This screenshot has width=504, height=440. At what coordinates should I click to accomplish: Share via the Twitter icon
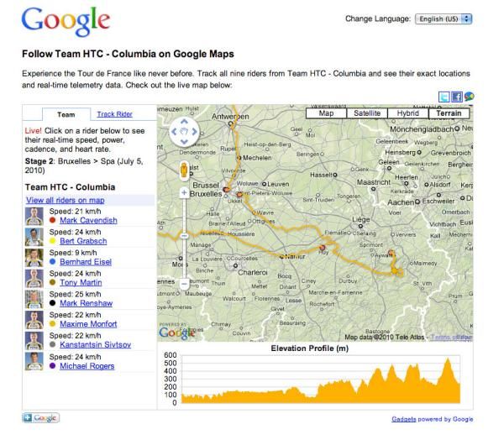point(444,97)
